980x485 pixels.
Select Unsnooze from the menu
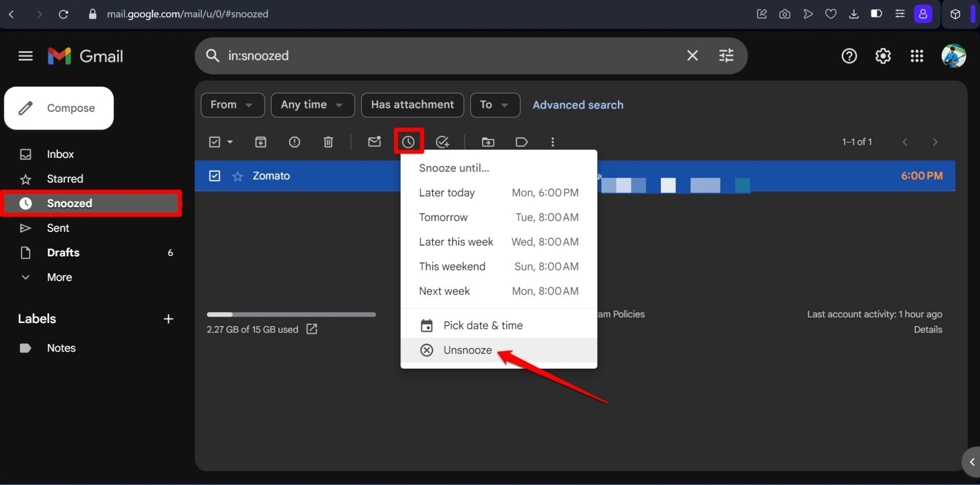click(467, 350)
